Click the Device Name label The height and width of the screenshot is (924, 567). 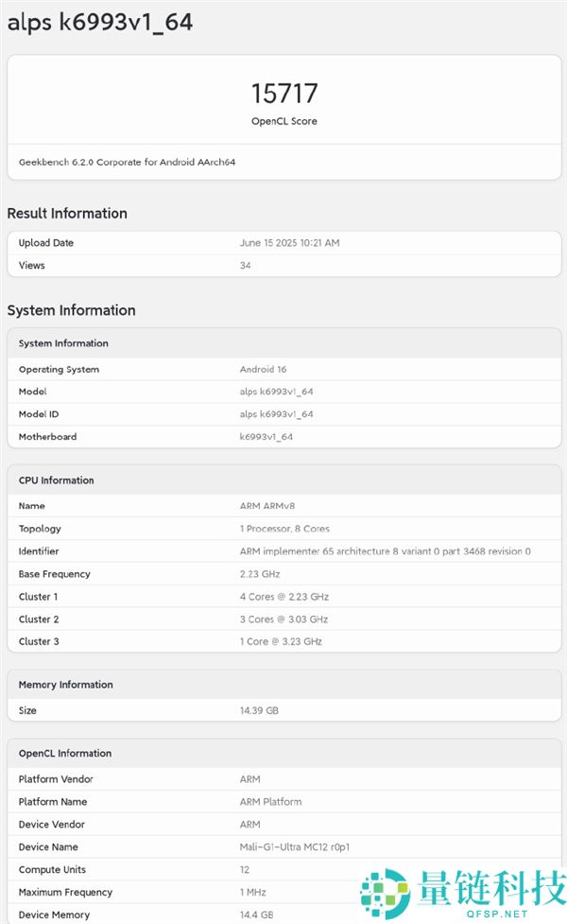(x=48, y=846)
